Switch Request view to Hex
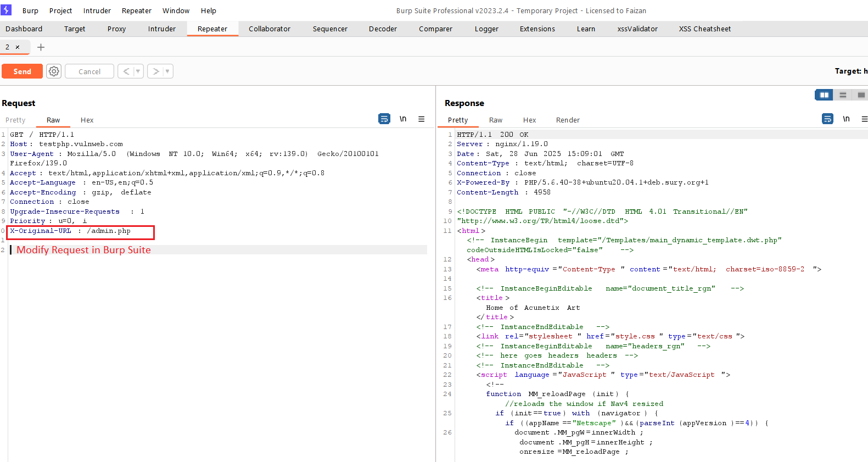The height and width of the screenshot is (462, 868). [x=87, y=120]
